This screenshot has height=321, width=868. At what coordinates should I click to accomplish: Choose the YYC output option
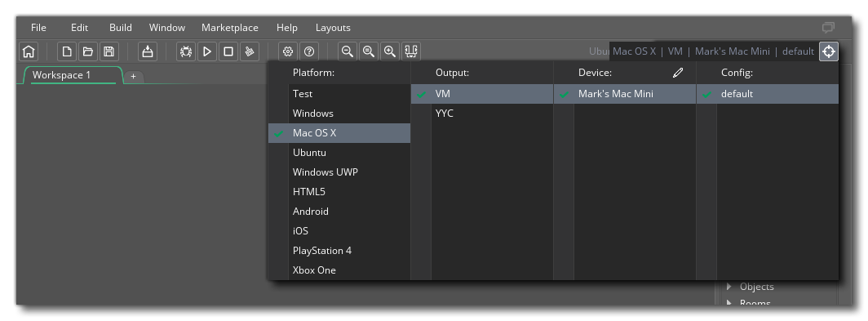(x=482, y=113)
